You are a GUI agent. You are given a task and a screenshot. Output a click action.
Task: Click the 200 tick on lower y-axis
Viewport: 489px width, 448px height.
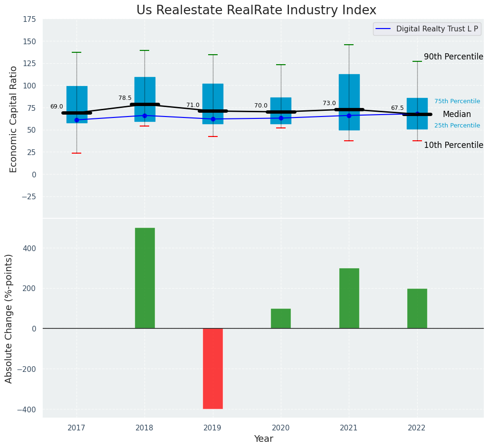[x=30, y=289]
